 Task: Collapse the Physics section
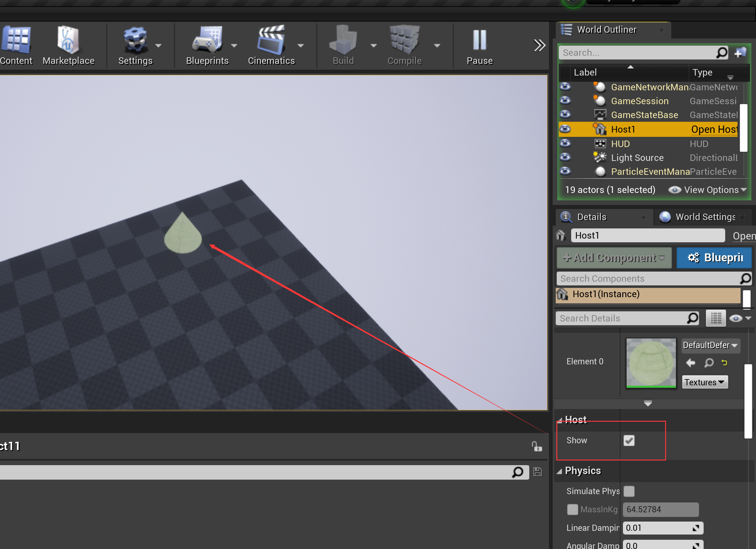click(x=559, y=471)
